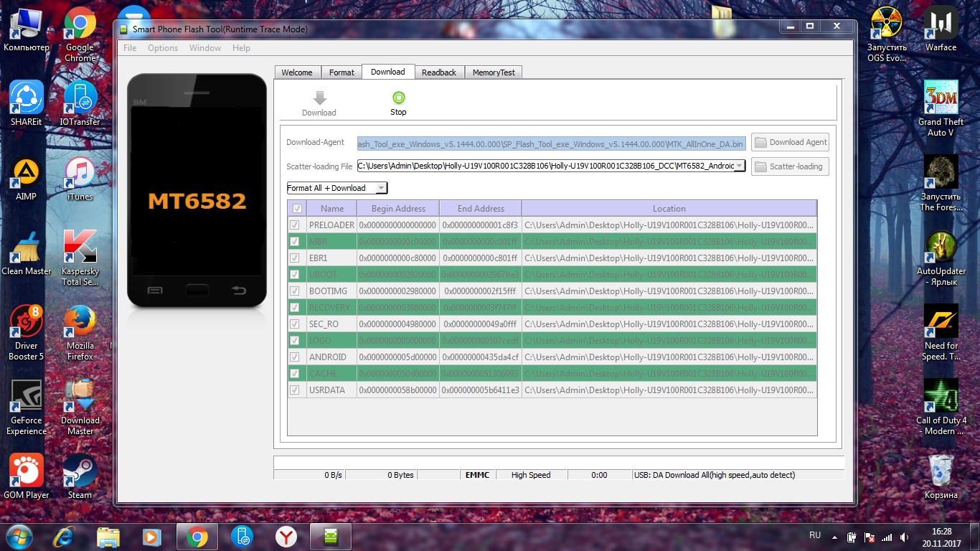Screen dimensions: 980x551
Task: Switch to the Readback tab
Action: tap(438, 72)
